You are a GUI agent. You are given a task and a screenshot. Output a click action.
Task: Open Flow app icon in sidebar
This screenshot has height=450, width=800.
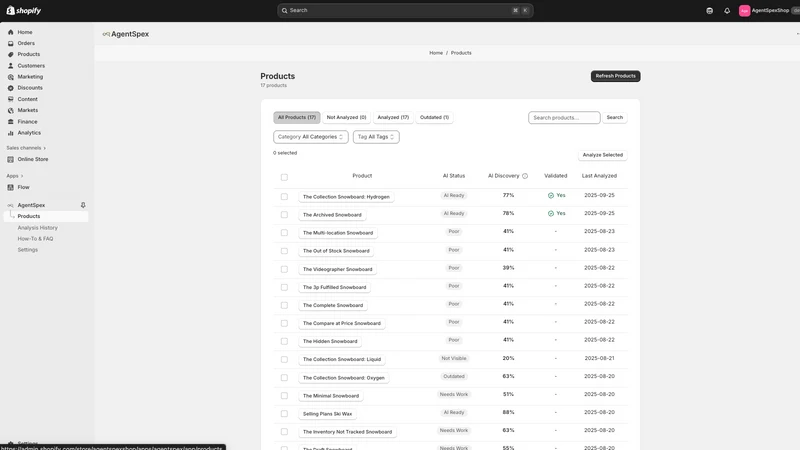(x=10, y=187)
